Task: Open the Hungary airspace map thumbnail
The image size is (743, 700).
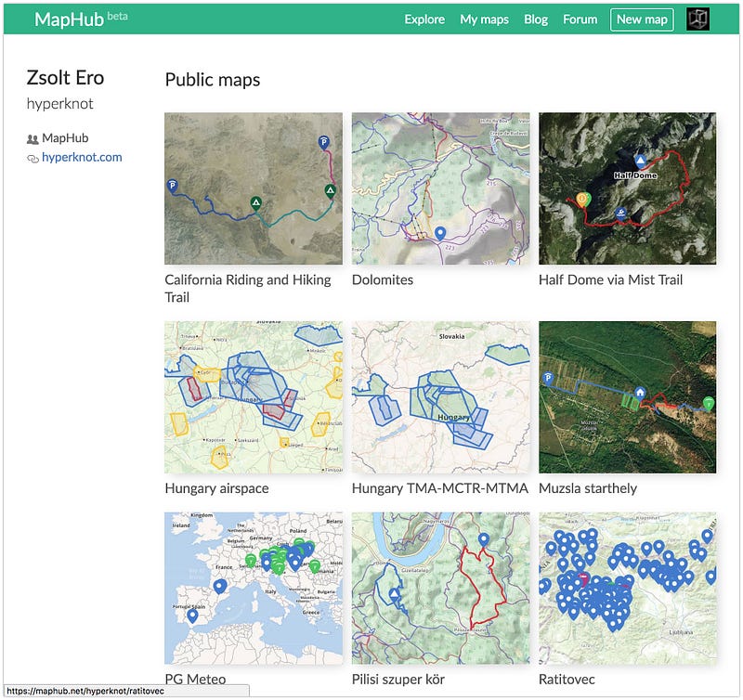Action: (252, 396)
